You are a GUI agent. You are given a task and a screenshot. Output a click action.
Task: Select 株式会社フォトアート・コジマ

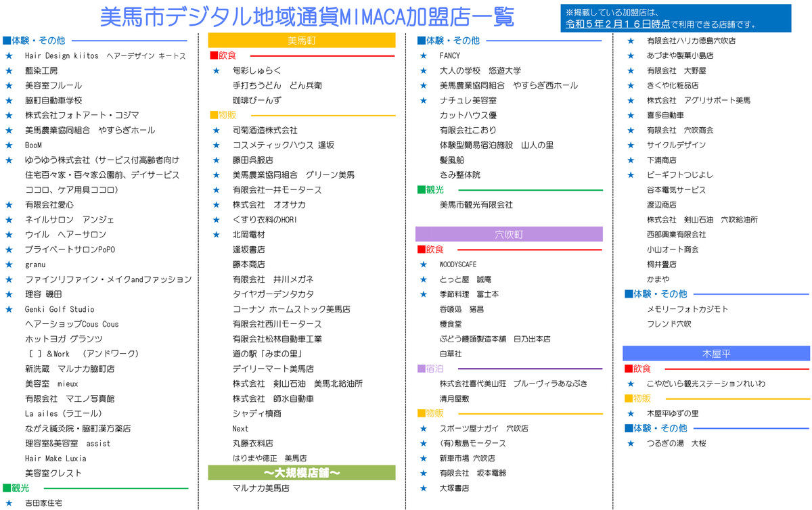click(82, 115)
